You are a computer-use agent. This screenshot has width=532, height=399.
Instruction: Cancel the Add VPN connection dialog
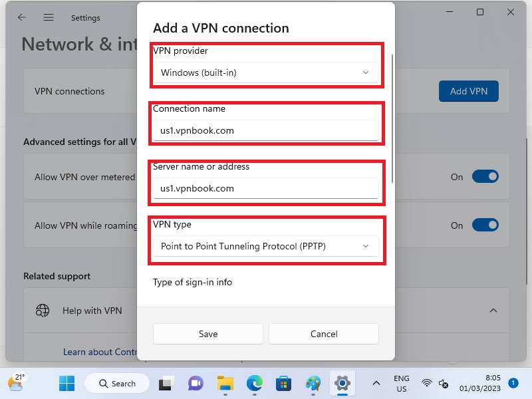[x=323, y=334]
